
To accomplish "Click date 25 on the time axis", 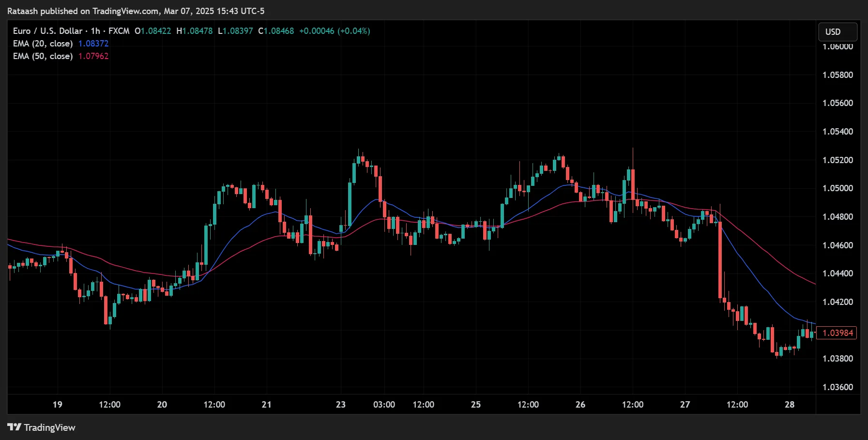I will (476, 405).
